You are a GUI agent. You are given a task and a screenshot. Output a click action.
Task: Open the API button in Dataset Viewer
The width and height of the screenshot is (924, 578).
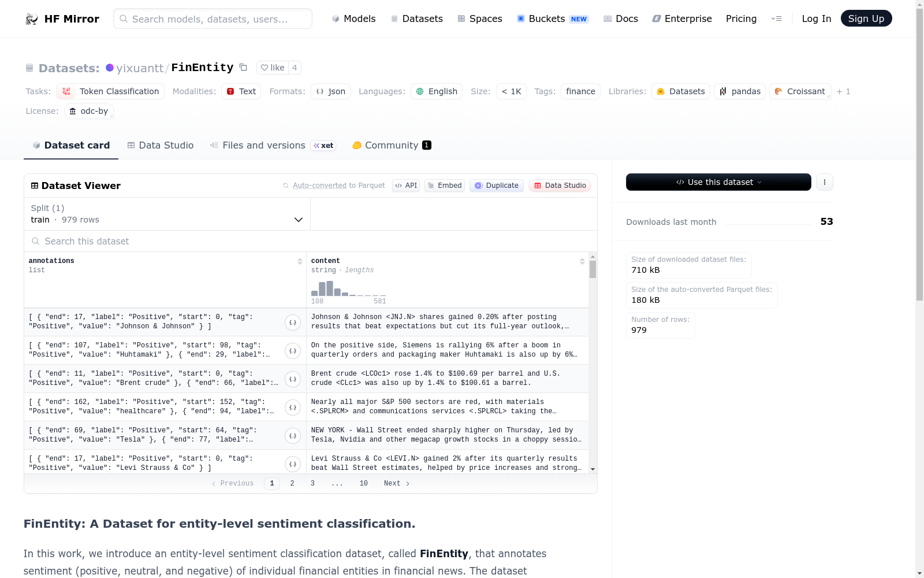[x=406, y=186]
